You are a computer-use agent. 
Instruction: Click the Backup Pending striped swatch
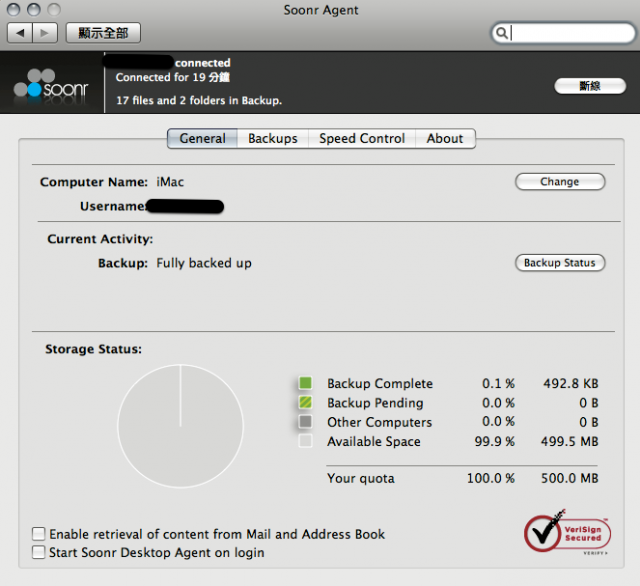tap(305, 402)
